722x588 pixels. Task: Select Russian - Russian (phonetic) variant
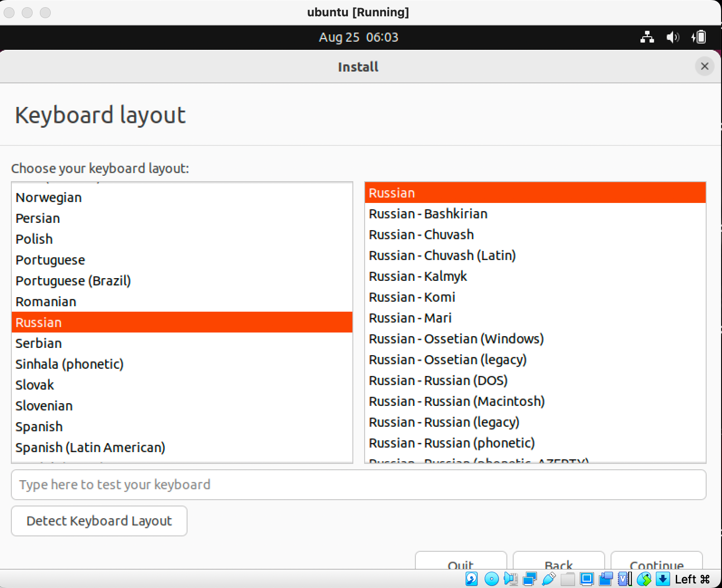coord(452,443)
